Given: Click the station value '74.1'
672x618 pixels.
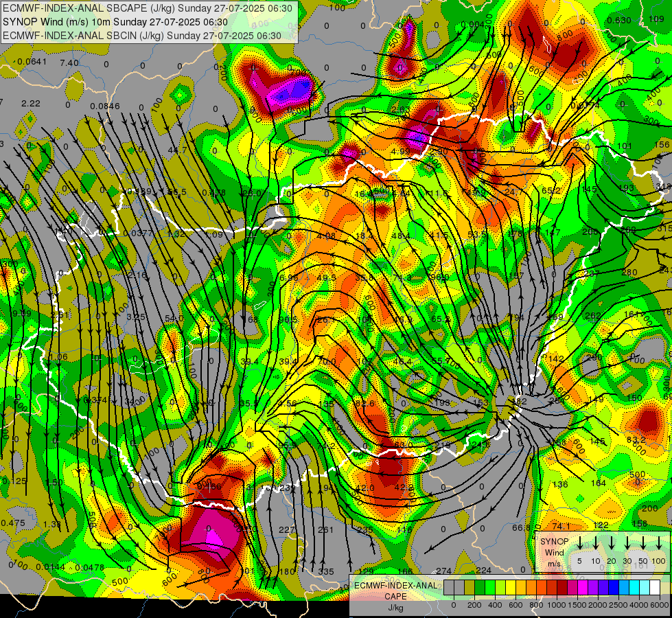Looking at the screenshot, I should pyautogui.click(x=561, y=526).
